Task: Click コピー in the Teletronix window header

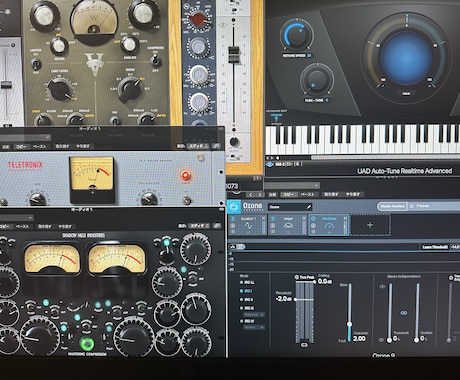Action: pyautogui.click(x=21, y=146)
